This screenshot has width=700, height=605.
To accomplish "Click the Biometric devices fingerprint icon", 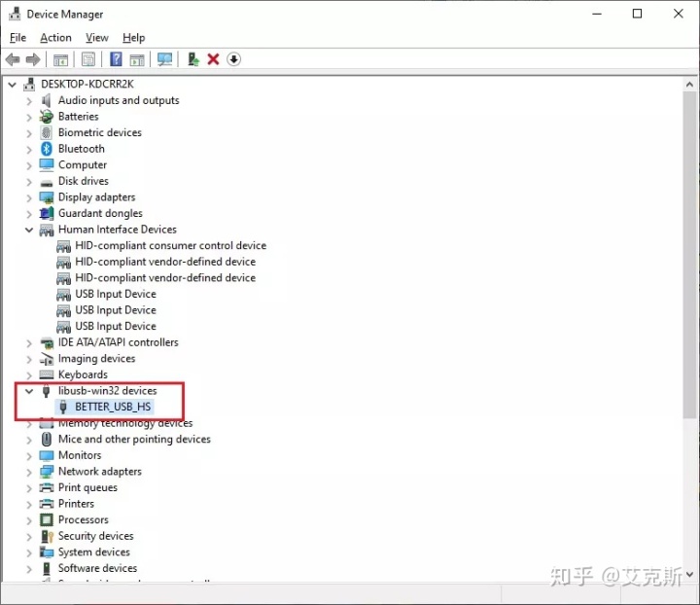I will (47, 132).
